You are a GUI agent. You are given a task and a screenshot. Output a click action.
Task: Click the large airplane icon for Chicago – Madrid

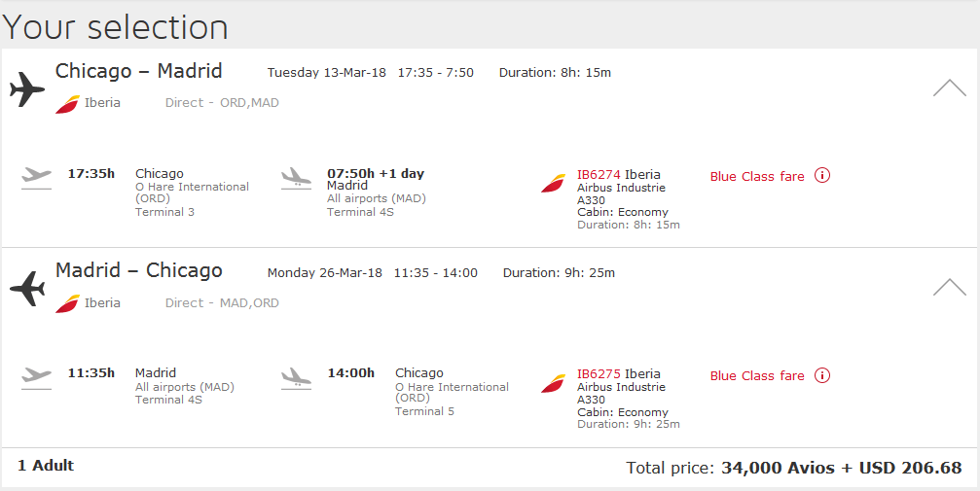pyautogui.click(x=27, y=89)
